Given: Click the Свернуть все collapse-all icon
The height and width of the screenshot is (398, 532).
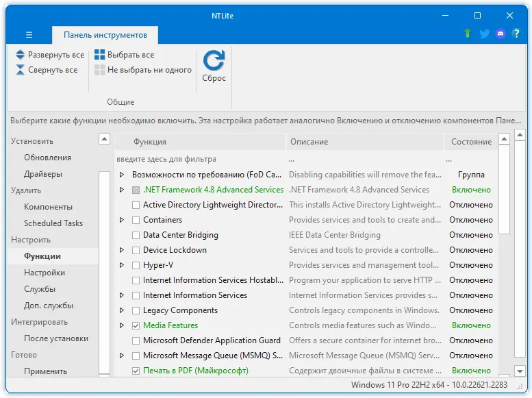Looking at the screenshot, I should click(x=20, y=70).
